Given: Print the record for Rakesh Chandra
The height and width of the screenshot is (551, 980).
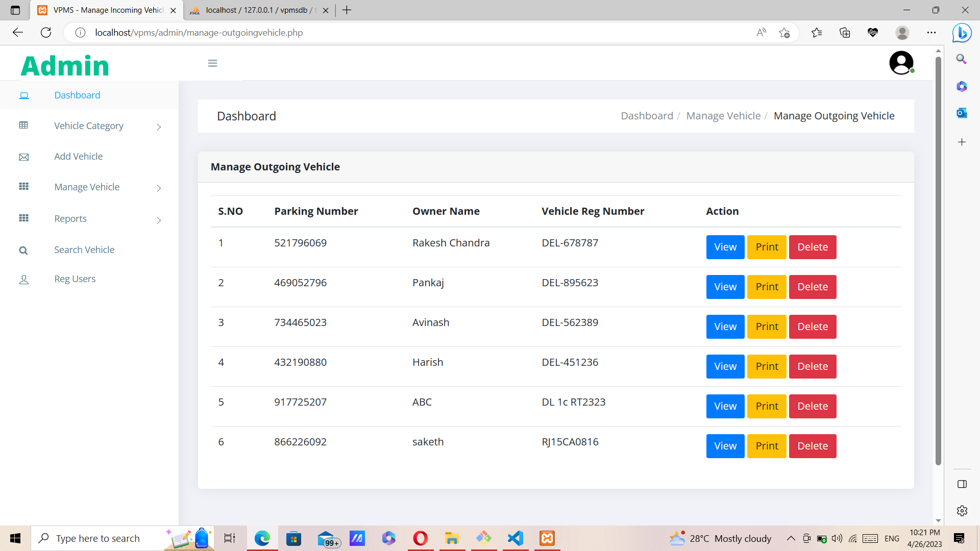Looking at the screenshot, I should pos(766,247).
